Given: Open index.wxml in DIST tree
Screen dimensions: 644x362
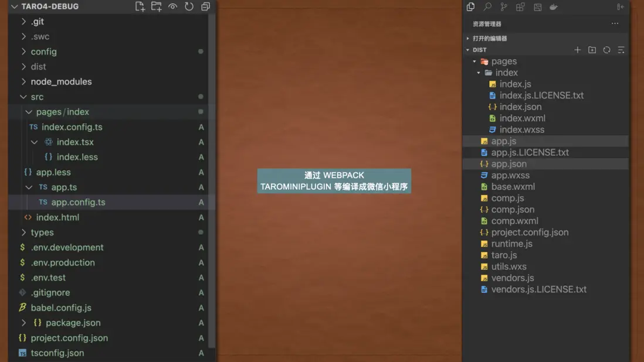Looking at the screenshot, I should 523,118.
